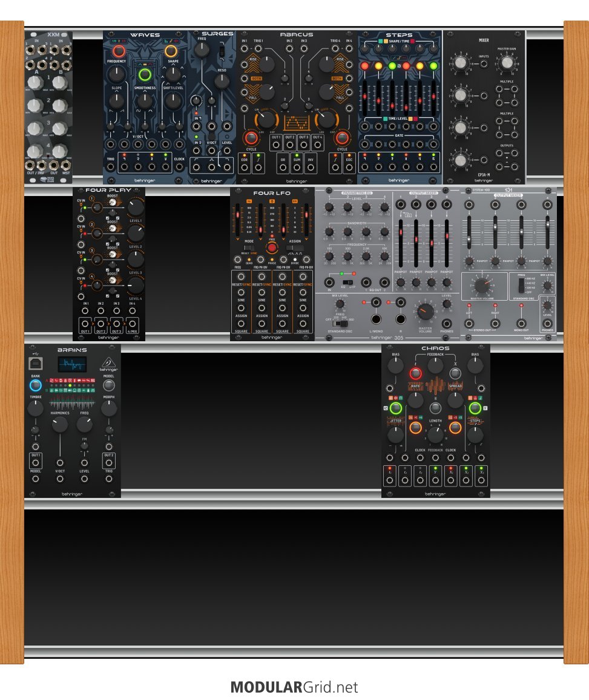This screenshot has height=700, width=589.
Task: Select the 131 PHONES jack
Action: click(x=547, y=324)
